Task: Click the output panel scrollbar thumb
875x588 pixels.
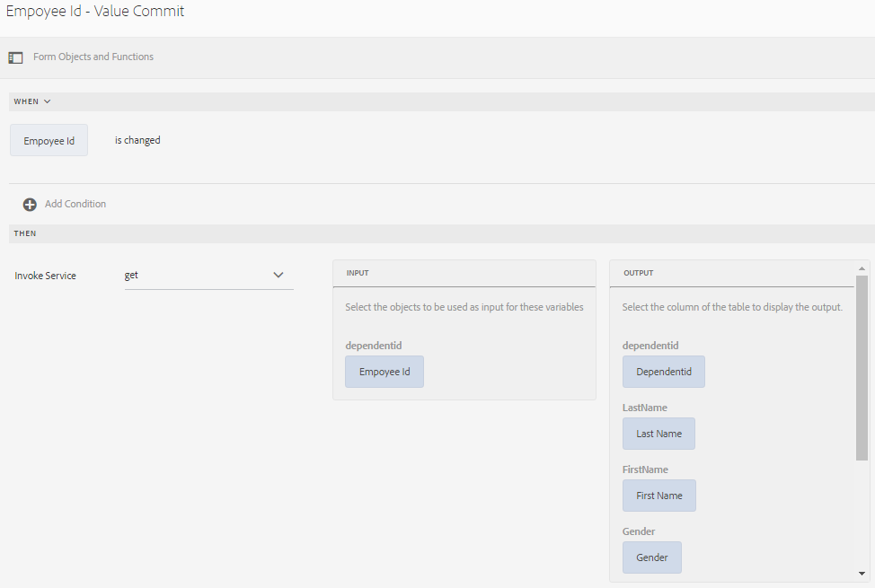Action: [862, 368]
